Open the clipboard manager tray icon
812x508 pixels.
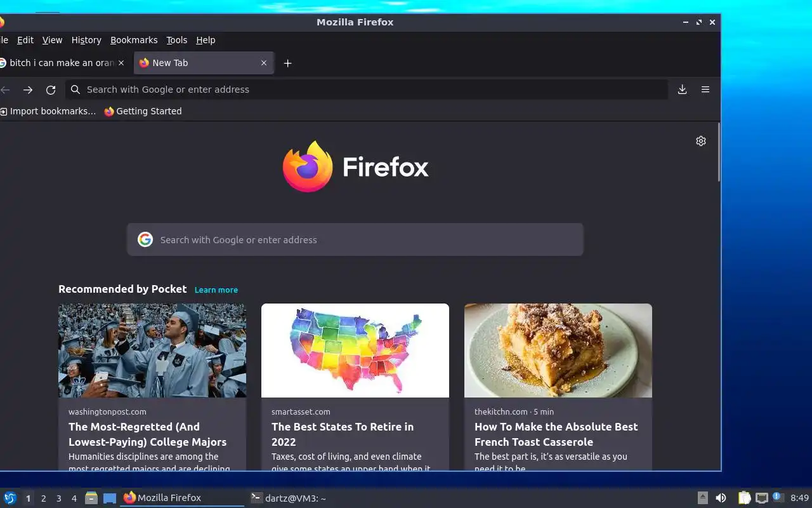click(745, 498)
